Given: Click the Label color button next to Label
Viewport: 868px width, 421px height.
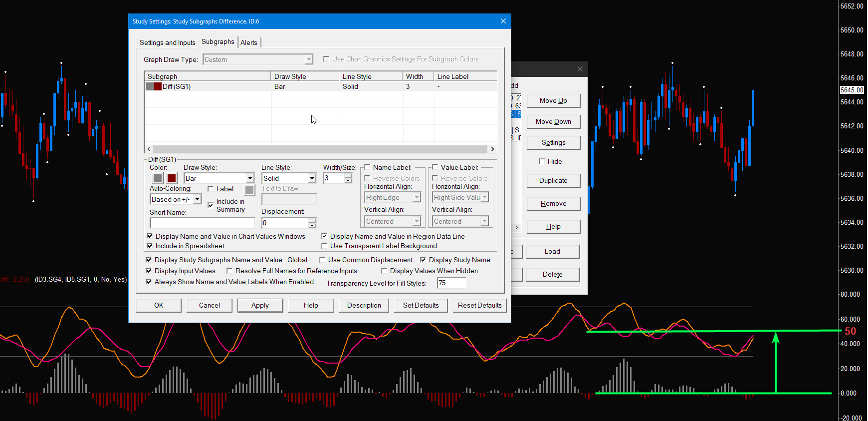Looking at the screenshot, I should click(249, 190).
